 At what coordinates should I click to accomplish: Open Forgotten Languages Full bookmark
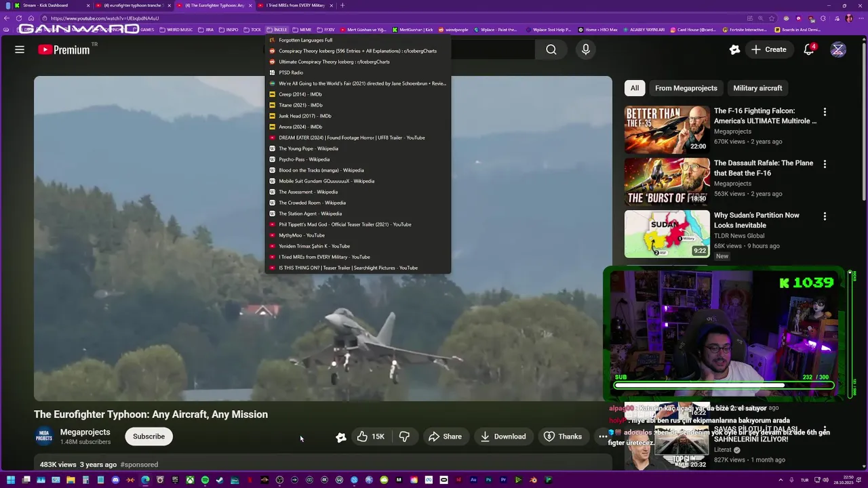coord(358,40)
